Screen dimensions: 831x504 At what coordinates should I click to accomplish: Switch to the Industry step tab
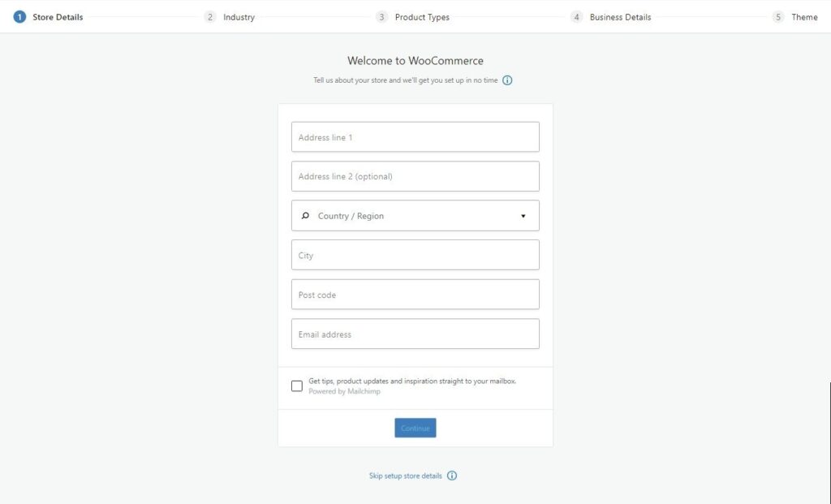pos(239,17)
